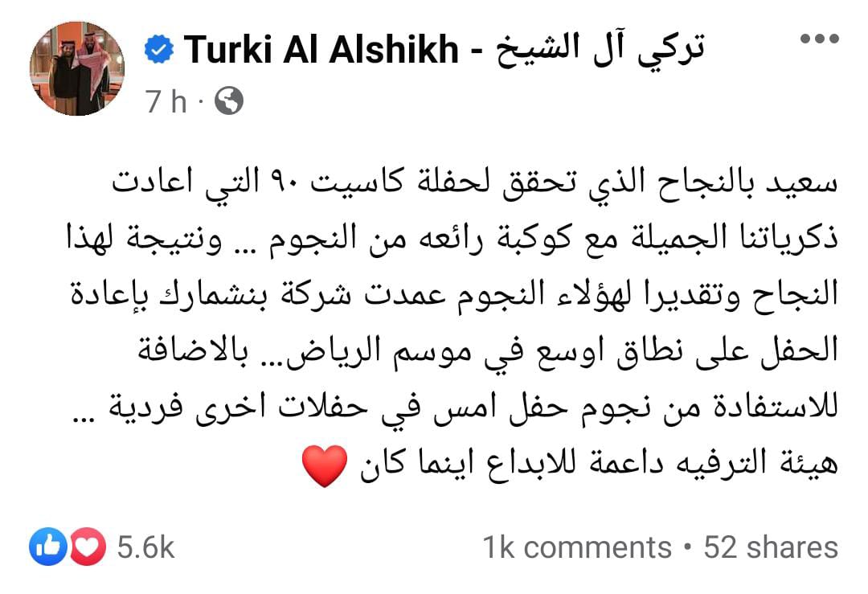Click the red heart Love reaction icon

pyautogui.click(x=88, y=547)
